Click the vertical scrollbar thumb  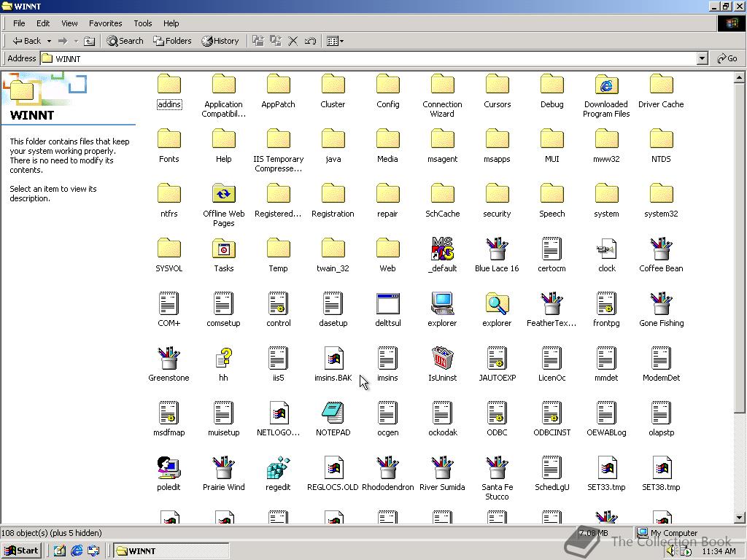click(739, 248)
